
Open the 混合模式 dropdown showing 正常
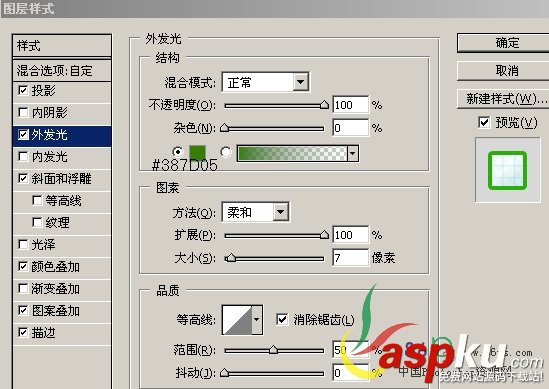(265, 83)
